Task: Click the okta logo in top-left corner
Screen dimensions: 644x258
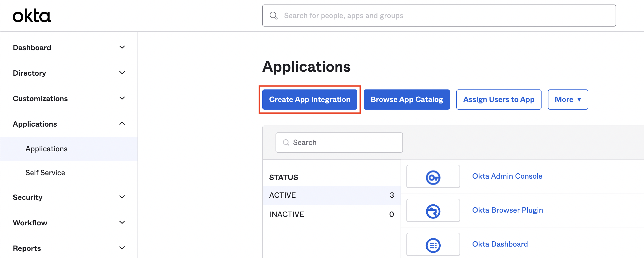Action: pyautogui.click(x=32, y=15)
